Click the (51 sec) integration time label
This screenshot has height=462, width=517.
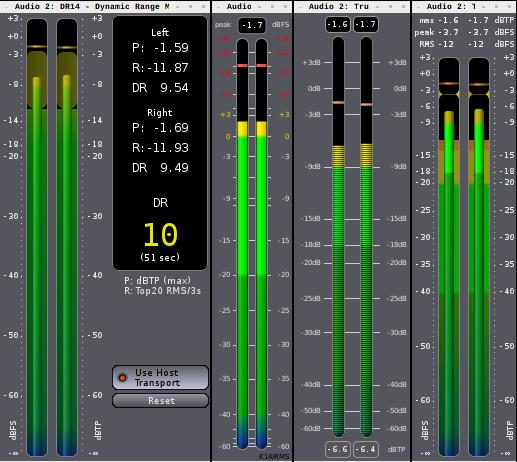pos(160,257)
